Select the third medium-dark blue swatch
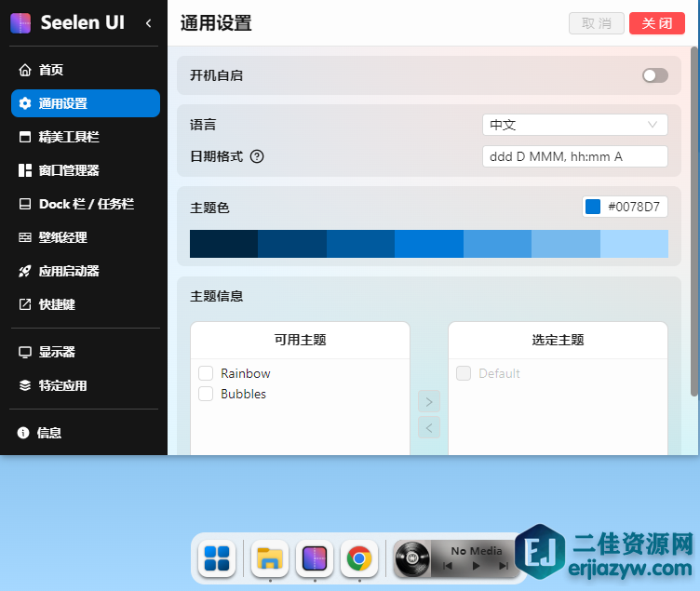 (x=360, y=244)
